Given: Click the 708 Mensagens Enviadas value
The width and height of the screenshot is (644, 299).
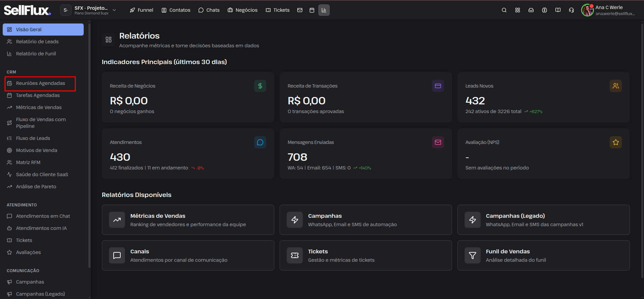Looking at the screenshot, I should (x=297, y=157).
